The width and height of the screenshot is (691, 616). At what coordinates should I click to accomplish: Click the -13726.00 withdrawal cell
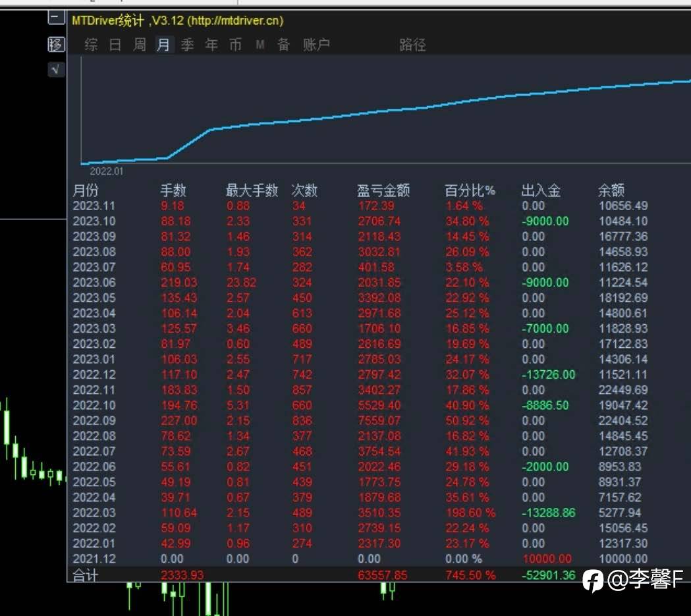point(548,374)
